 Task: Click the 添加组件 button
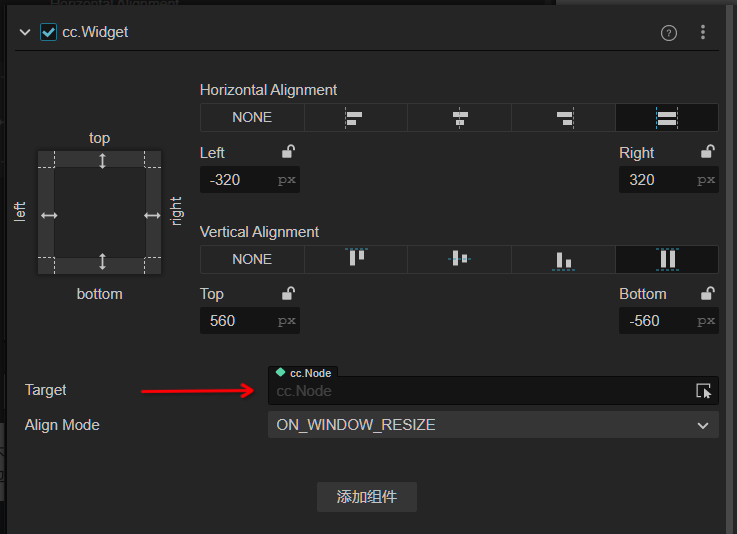(x=367, y=497)
